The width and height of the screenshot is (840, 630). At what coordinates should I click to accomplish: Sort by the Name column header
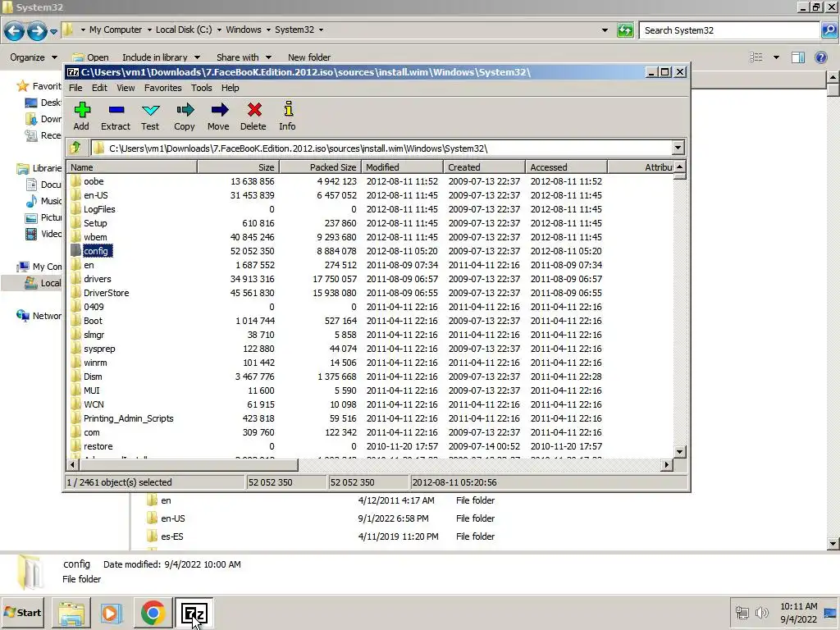(x=132, y=167)
